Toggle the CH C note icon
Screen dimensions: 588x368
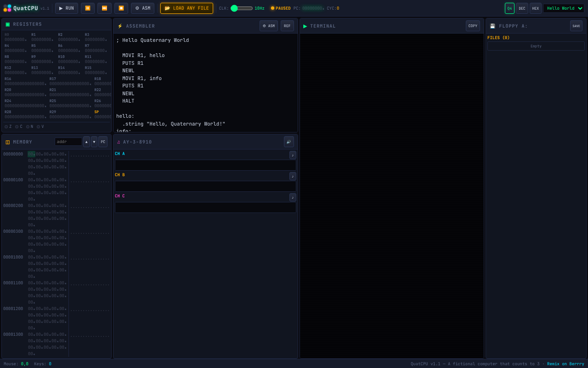293,197
